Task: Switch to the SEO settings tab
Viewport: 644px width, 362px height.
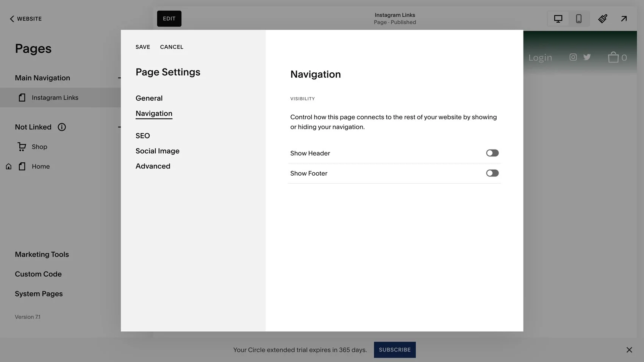Action: click(x=142, y=136)
